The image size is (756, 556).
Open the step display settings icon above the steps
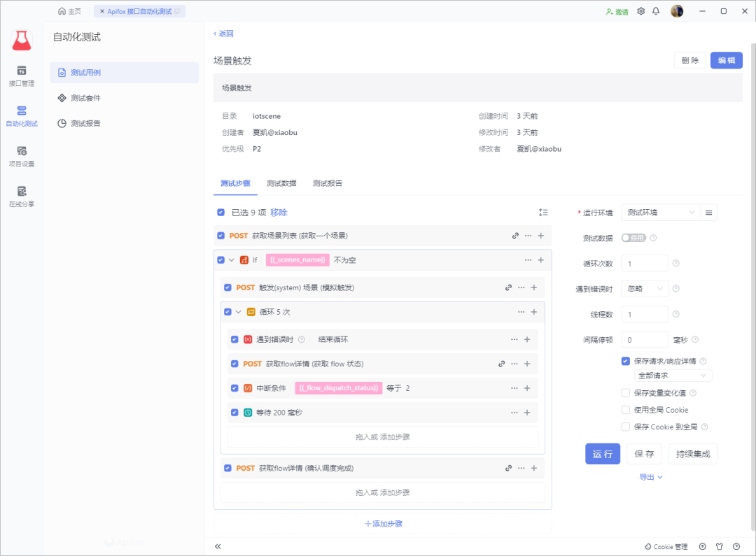click(x=543, y=212)
